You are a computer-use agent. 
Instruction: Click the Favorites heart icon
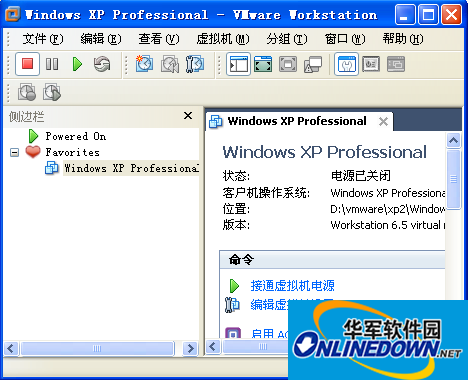coord(33,152)
